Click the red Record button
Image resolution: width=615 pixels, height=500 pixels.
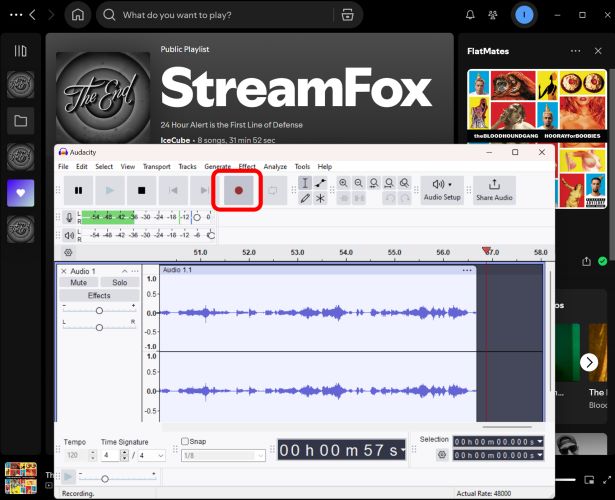[x=238, y=191]
